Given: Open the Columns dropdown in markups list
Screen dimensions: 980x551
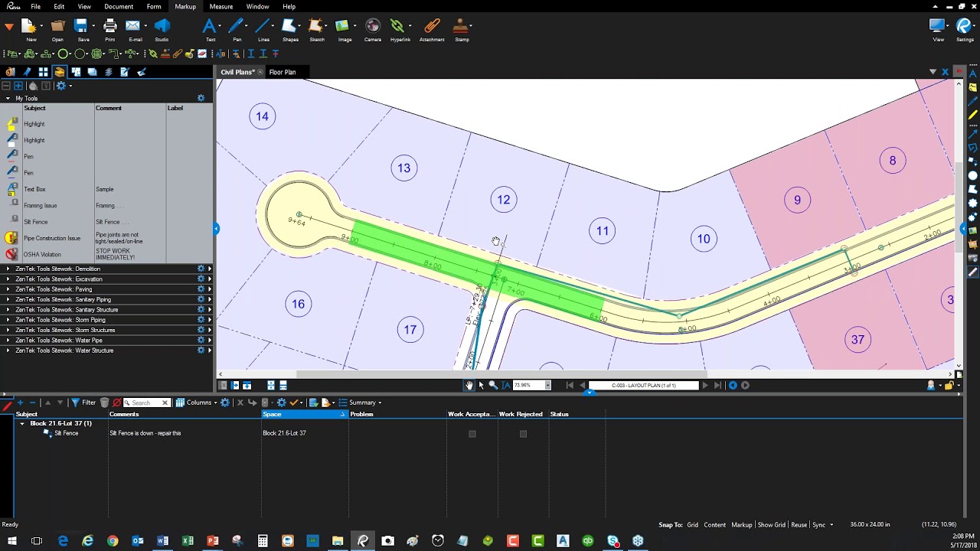Looking at the screenshot, I should tap(197, 403).
